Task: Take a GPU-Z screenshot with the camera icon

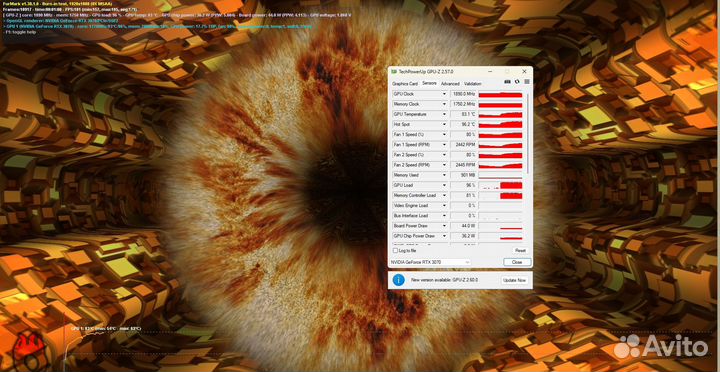Action: coord(507,82)
